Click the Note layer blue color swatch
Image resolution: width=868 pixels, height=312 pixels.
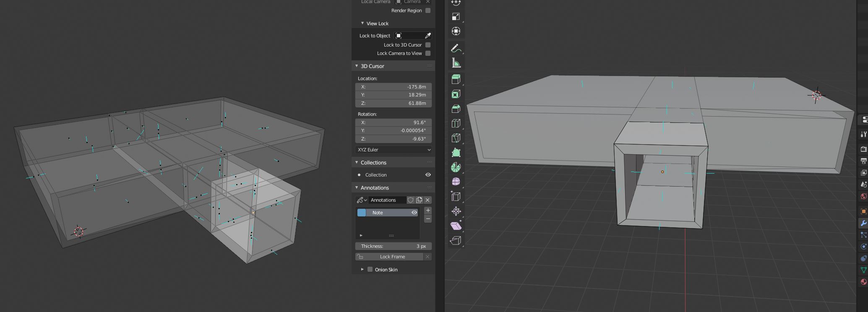[x=362, y=213]
